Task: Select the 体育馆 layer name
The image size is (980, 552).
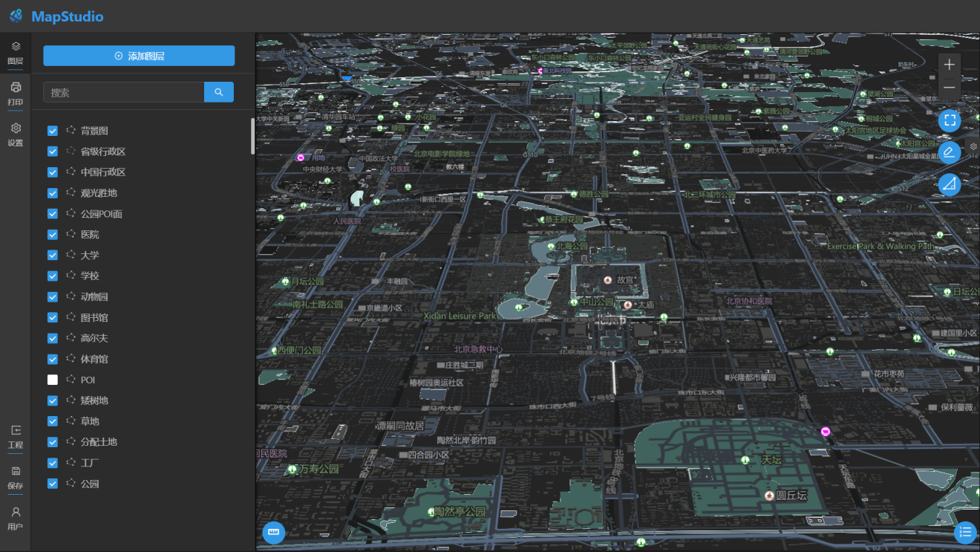Action: [x=94, y=359]
